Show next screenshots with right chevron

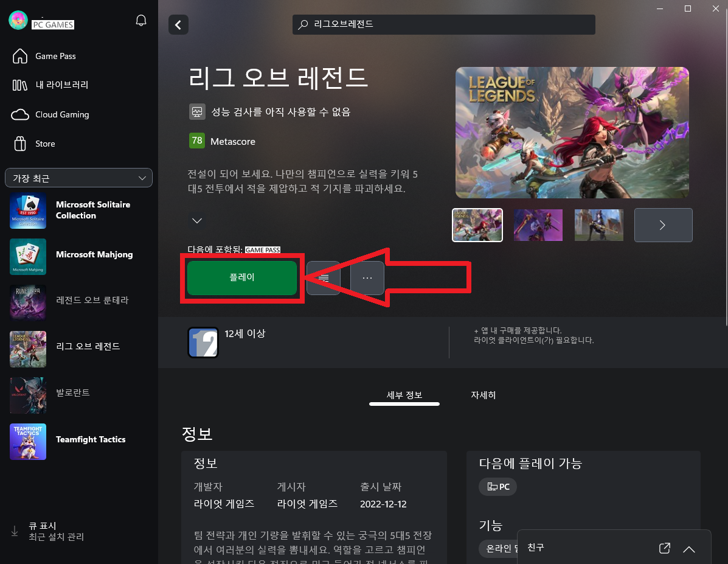(663, 225)
